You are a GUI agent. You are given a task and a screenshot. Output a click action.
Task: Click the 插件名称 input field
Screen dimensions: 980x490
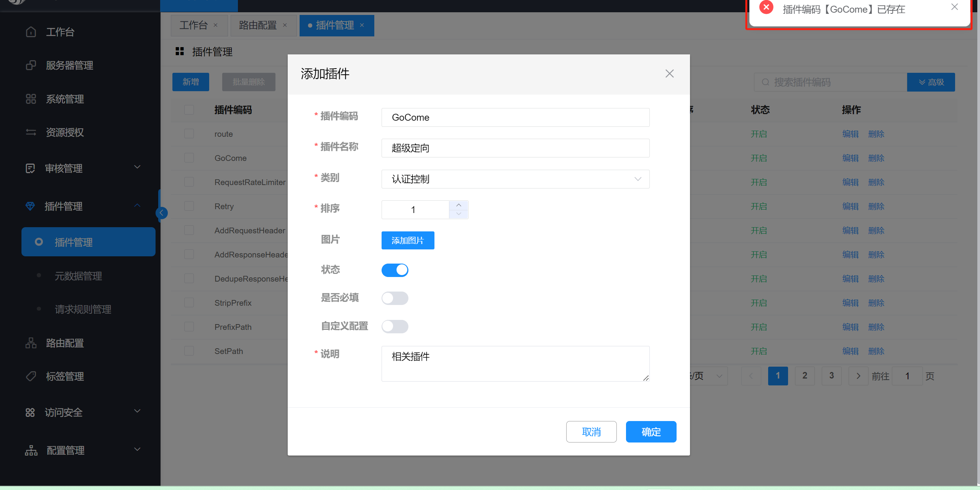515,148
